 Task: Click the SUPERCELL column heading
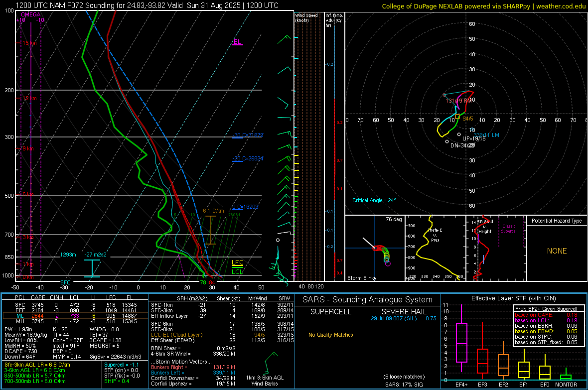331,312
